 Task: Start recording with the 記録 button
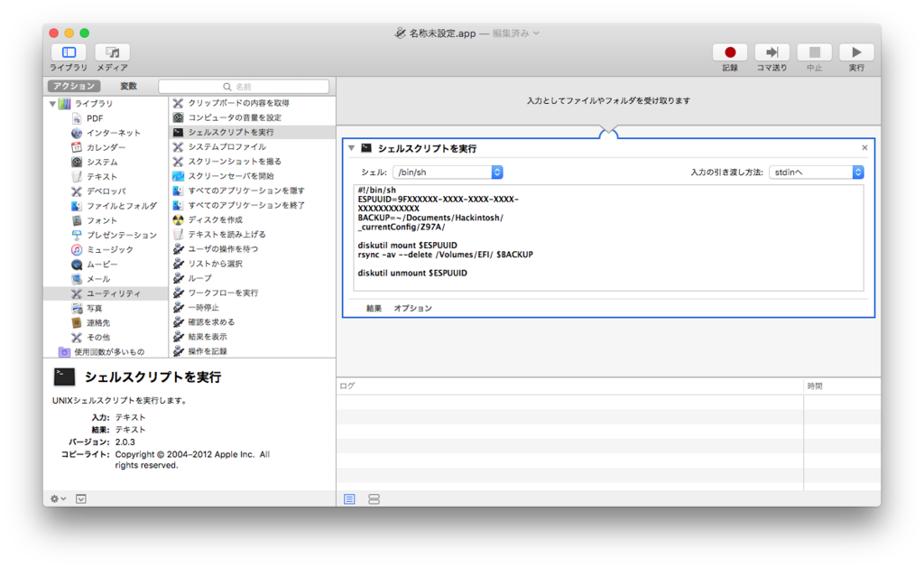(x=729, y=52)
